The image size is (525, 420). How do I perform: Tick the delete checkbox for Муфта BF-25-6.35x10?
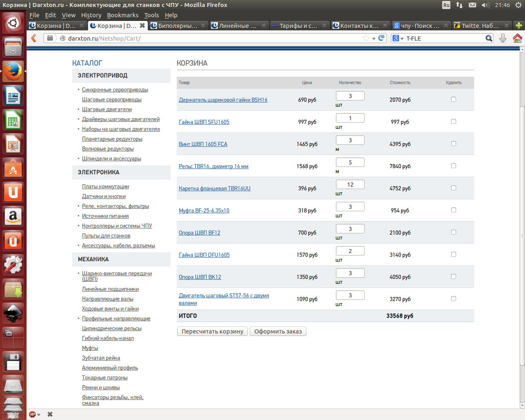pos(454,210)
